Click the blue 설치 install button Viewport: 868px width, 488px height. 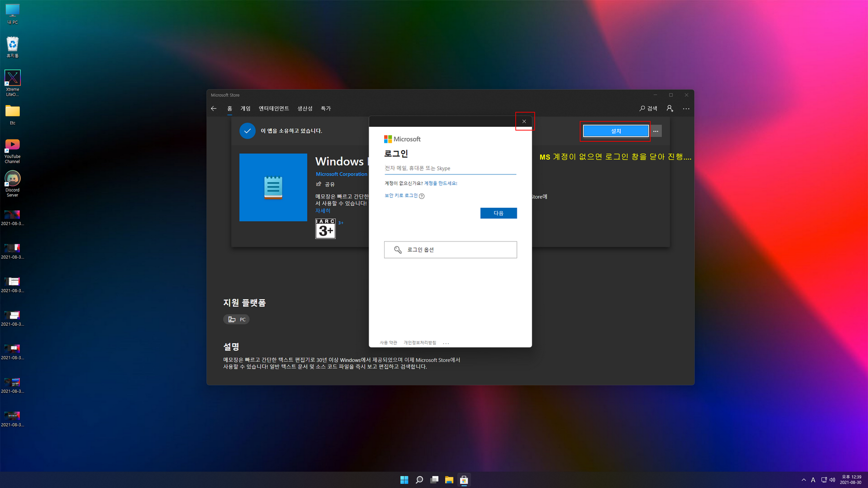[616, 131]
